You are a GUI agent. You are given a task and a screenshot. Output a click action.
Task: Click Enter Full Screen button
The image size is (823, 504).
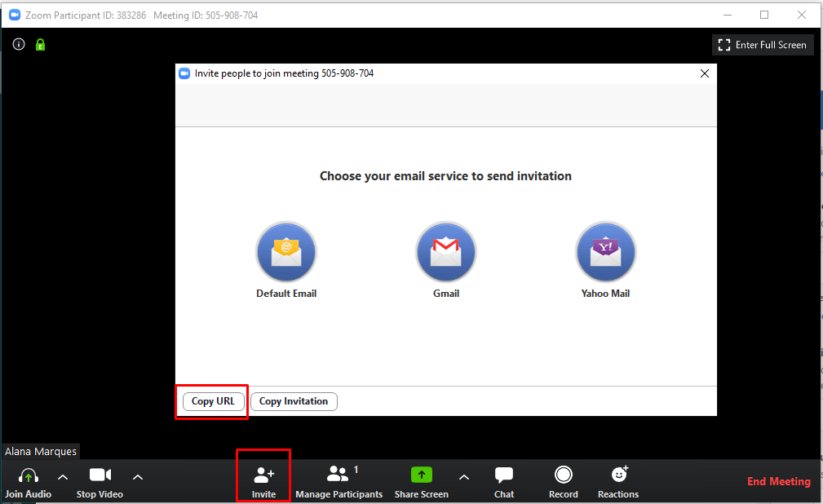[763, 45]
